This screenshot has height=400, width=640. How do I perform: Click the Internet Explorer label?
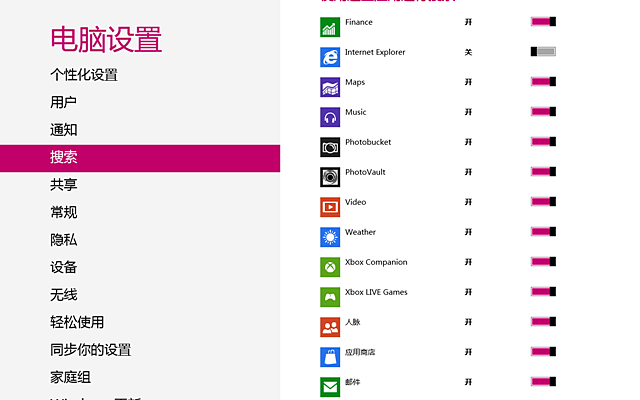pyautogui.click(x=375, y=52)
